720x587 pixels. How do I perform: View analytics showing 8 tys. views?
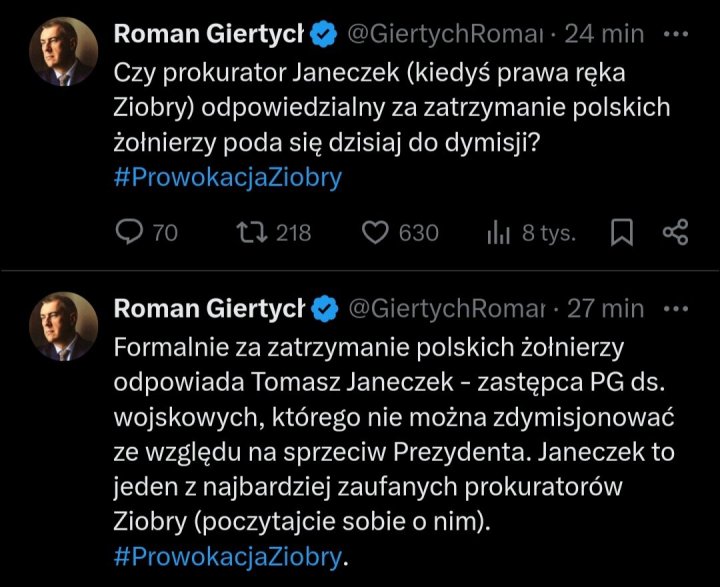pyautogui.click(x=499, y=233)
